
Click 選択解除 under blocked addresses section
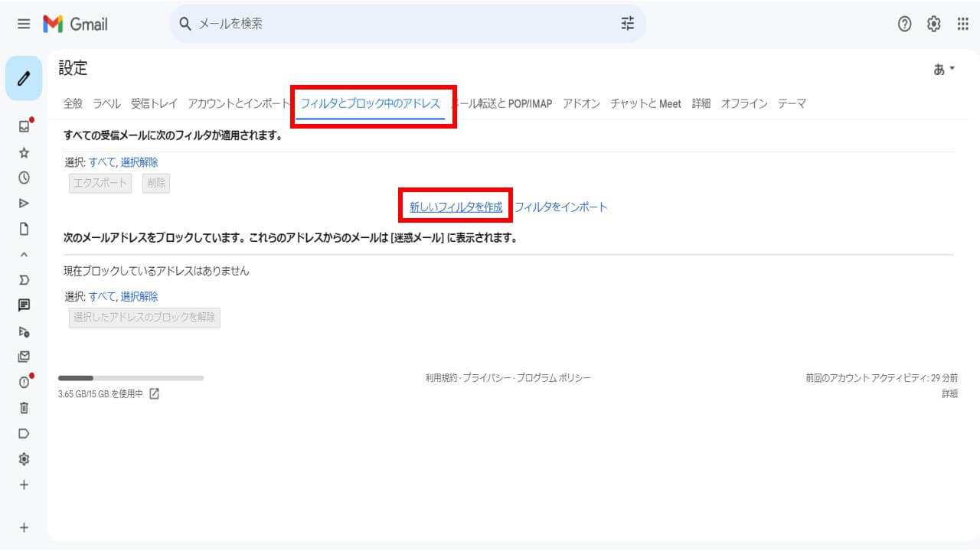coord(139,296)
